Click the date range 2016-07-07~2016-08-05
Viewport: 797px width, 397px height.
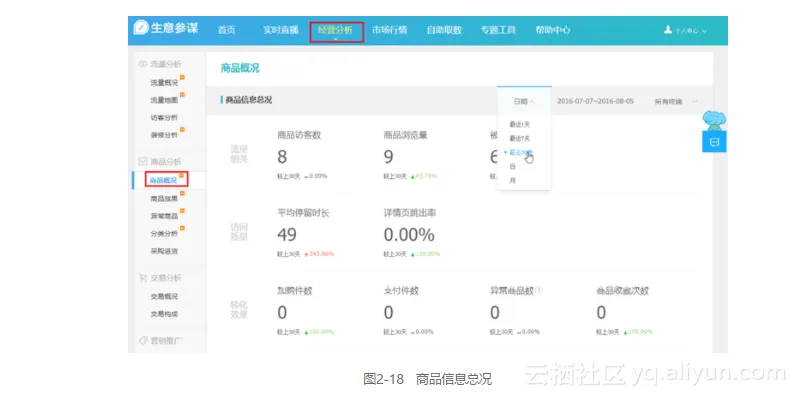(x=595, y=101)
